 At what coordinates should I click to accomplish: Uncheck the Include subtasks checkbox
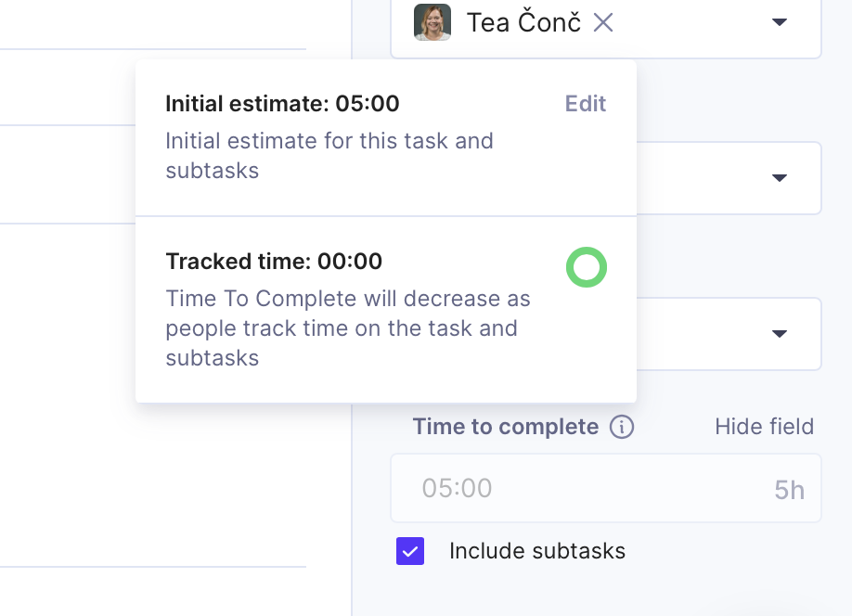(x=410, y=551)
